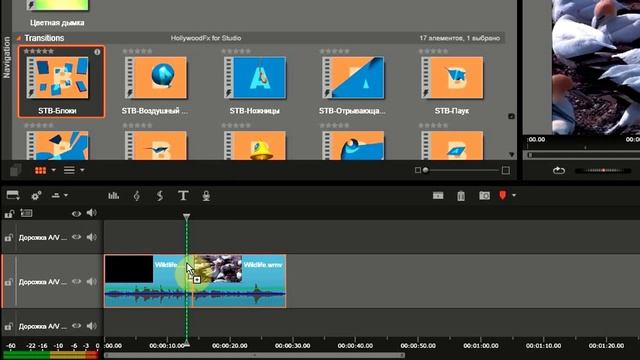The width and height of the screenshot is (640, 360).
Task: Click the library scroll-down arrow
Action: [511, 155]
